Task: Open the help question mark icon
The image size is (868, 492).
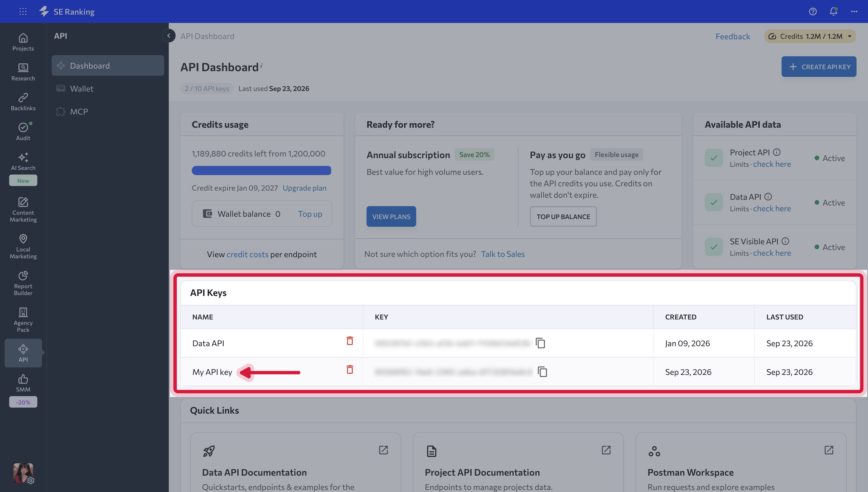Action: pyautogui.click(x=813, y=11)
